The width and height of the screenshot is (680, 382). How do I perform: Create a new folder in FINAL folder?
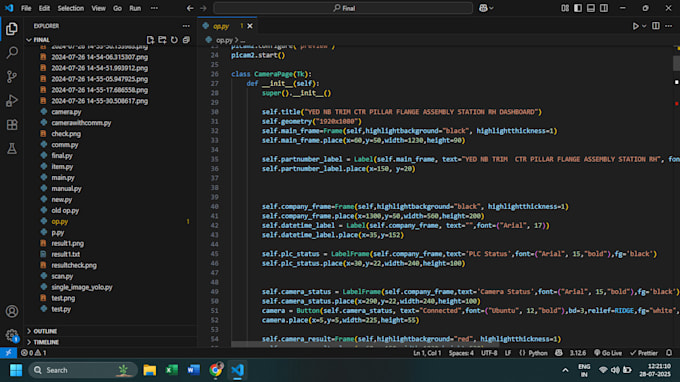point(162,40)
